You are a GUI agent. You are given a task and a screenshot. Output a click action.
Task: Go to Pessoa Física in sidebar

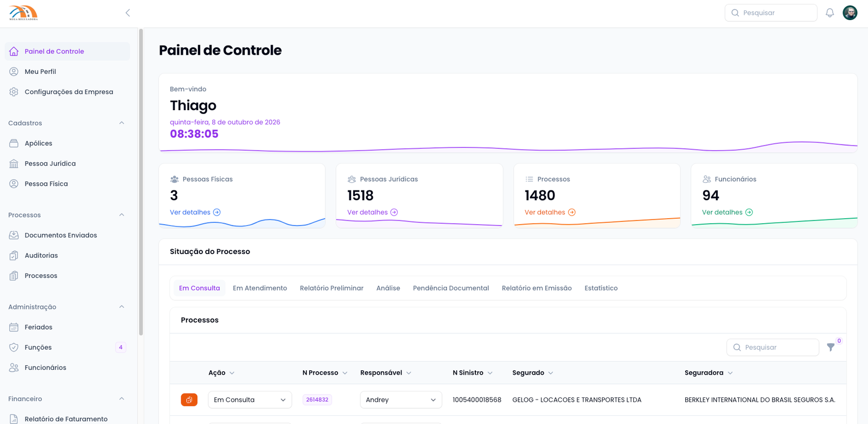tap(46, 184)
